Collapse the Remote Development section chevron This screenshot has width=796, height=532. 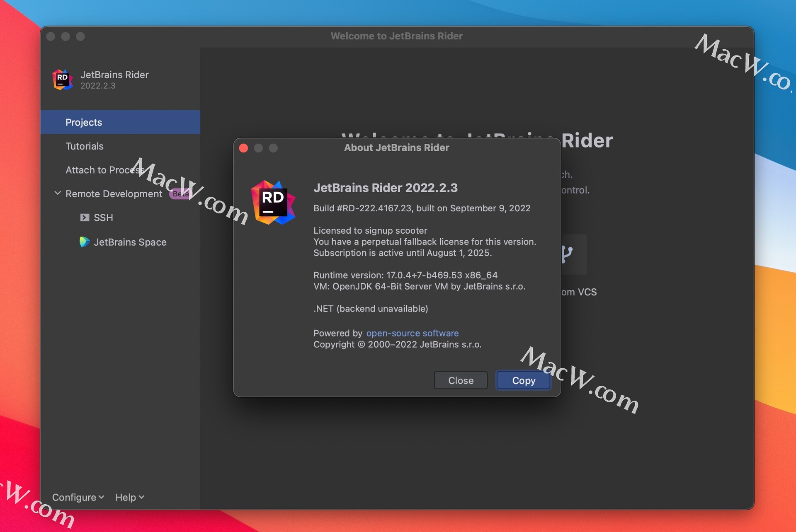(58, 193)
